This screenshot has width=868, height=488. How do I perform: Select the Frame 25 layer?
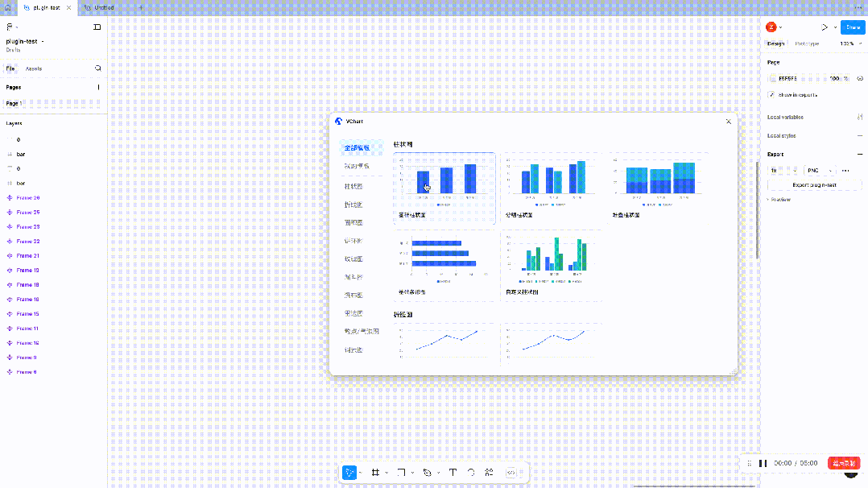pyautogui.click(x=52, y=212)
